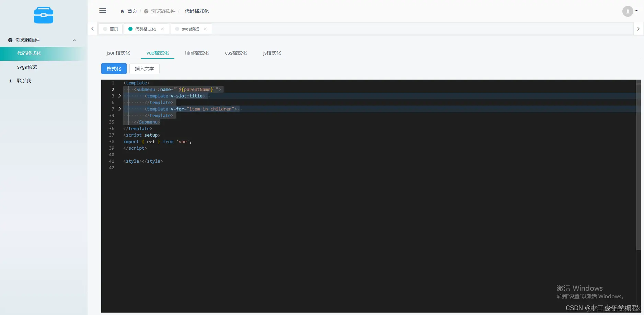Open the js格式化 tab

click(x=272, y=53)
